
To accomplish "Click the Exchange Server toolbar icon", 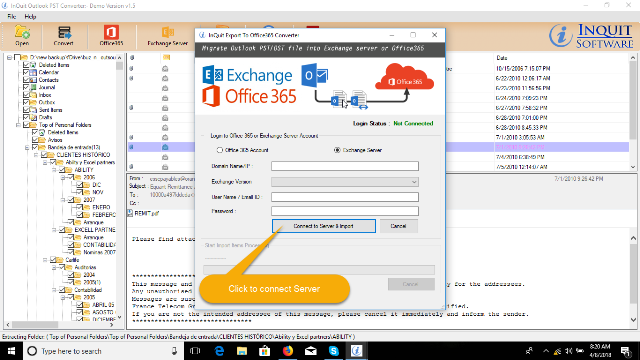I will 167,36.
